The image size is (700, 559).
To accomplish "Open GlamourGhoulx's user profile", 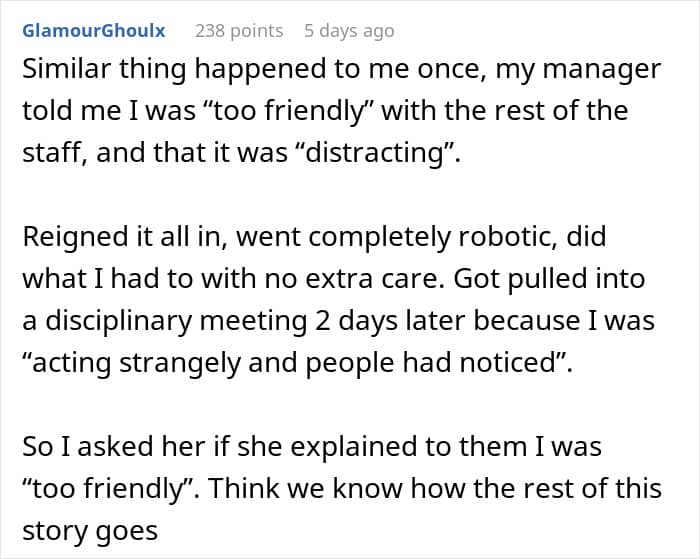I will pyautogui.click(x=94, y=31).
